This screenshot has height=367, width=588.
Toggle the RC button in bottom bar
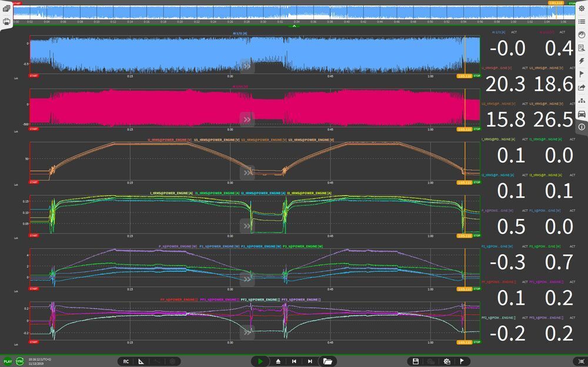coord(126,361)
